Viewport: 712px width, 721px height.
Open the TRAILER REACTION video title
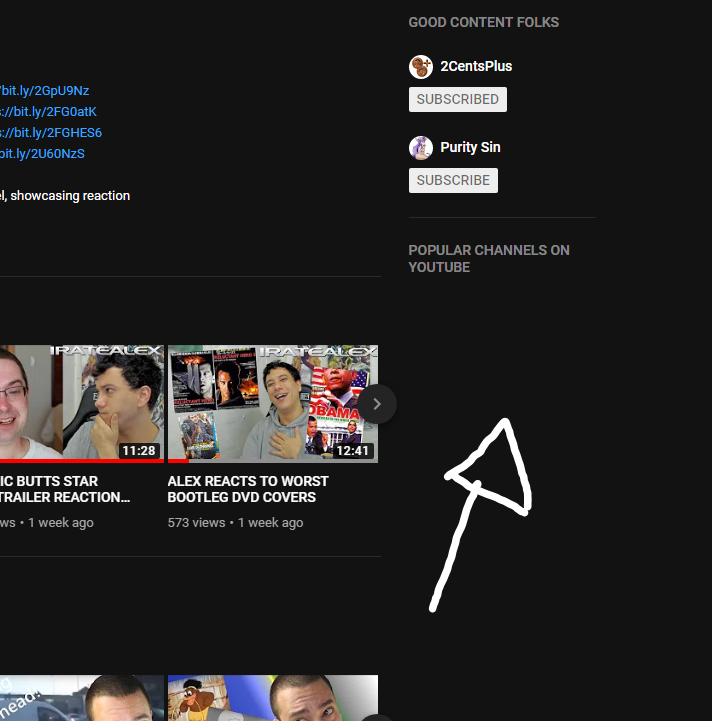(x=65, y=489)
